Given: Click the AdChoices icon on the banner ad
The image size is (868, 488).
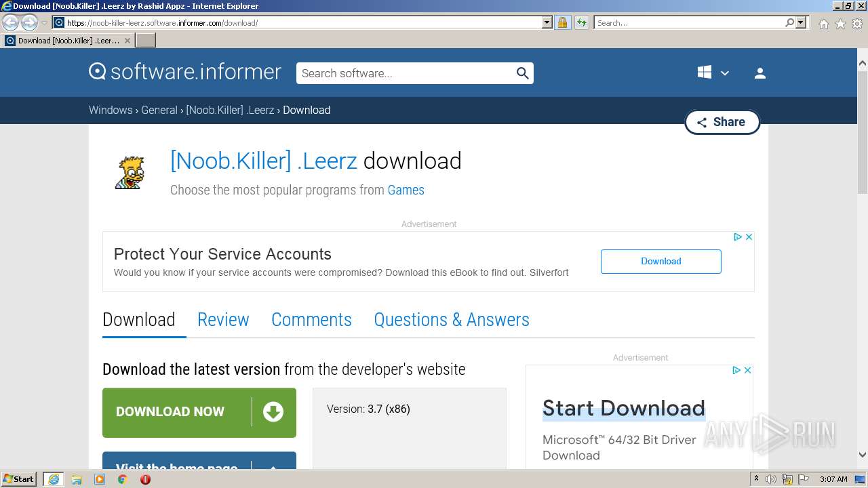Looking at the screenshot, I should click(738, 237).
